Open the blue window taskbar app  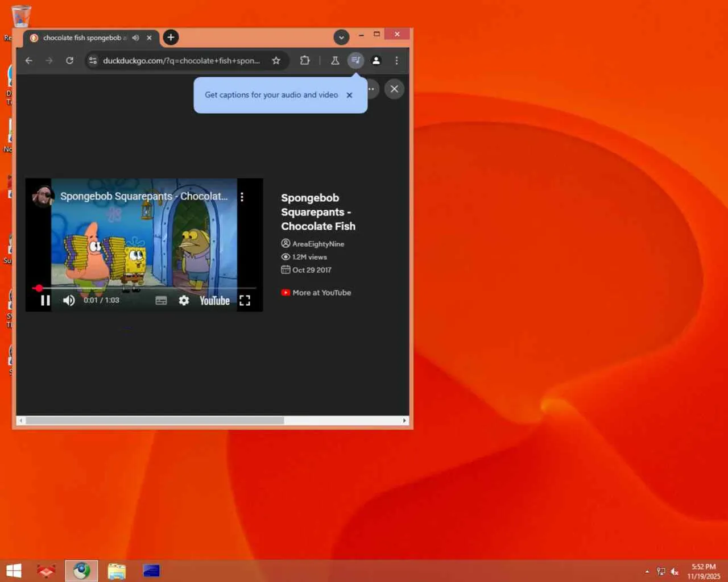(x=151, y=571)
